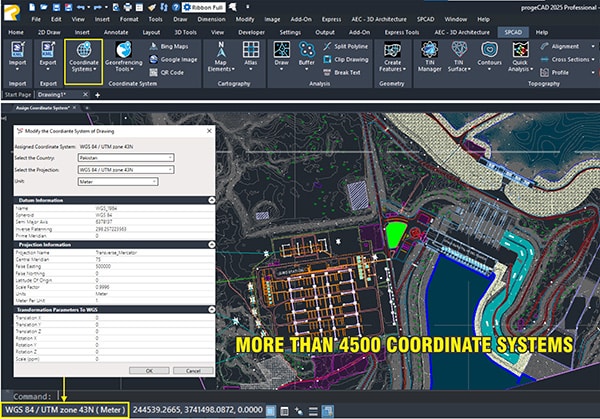The image size is (600, 419).
Task: Switch to the Start Page document tab
Action: (18, 95)
